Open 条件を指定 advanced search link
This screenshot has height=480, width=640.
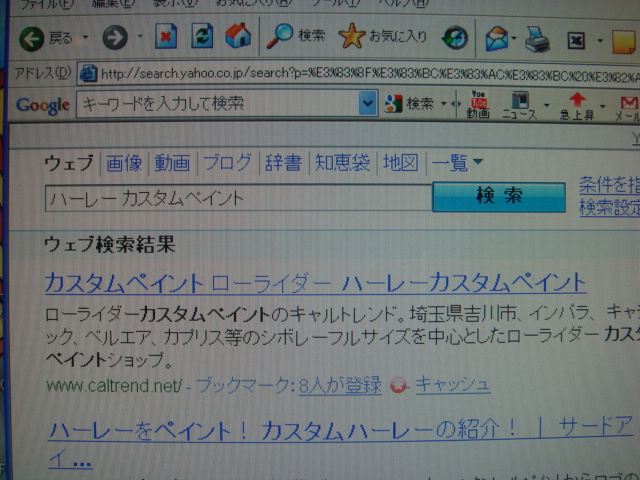(x=609, y=185)
